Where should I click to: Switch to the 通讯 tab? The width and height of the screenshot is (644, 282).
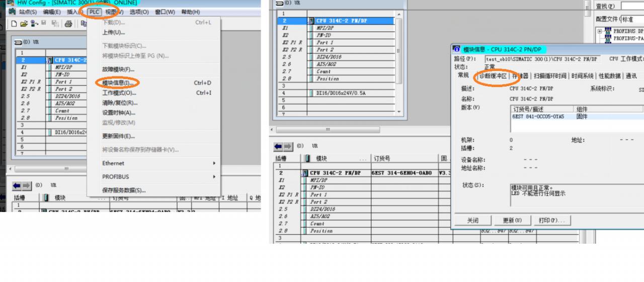(631, 76)
